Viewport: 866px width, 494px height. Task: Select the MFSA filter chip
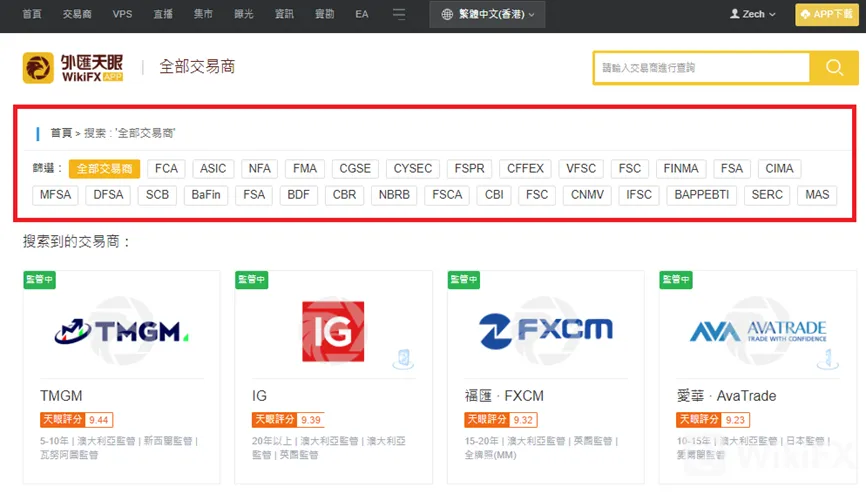point(55,195)
